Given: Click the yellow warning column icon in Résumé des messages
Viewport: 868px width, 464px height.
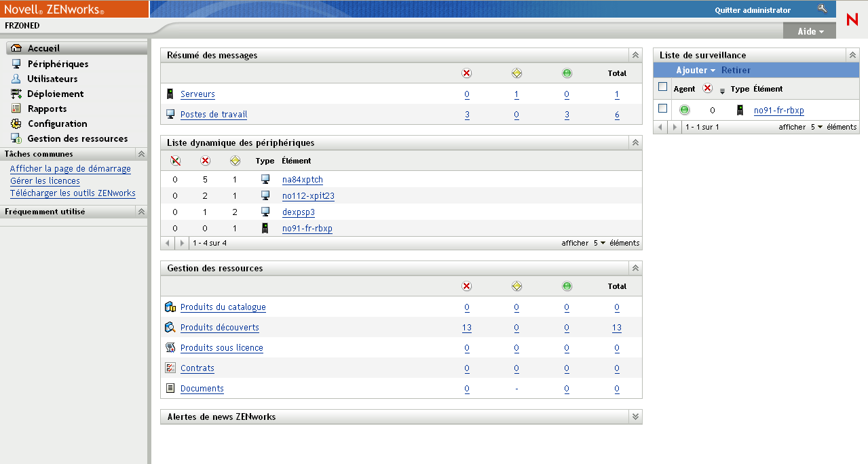Looking at the screenshot, I should [x=516, y=73].
